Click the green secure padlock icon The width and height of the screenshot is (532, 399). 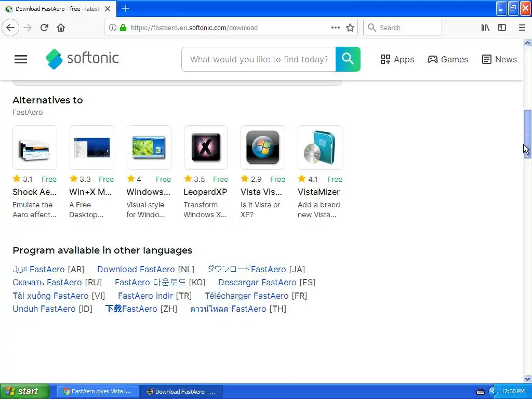pos(123,28)
